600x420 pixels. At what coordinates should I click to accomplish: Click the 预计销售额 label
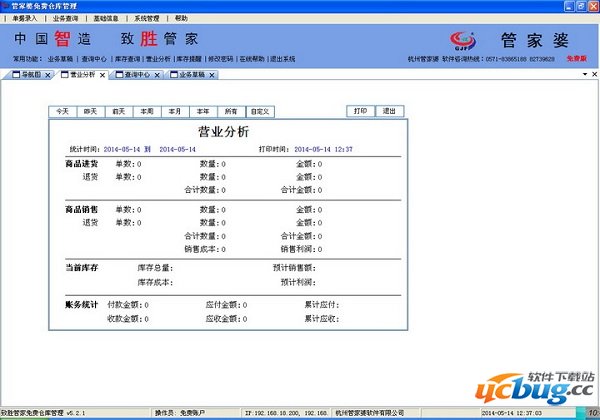pos(294,268)
